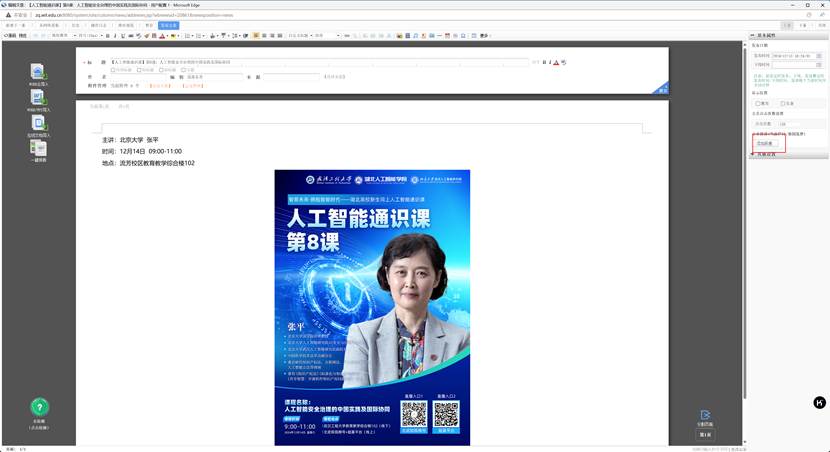Click the blue corner fold on the title panel
The width and height of the screenshot is (830, 452).
pyautogui.click(x=662, y=88)
